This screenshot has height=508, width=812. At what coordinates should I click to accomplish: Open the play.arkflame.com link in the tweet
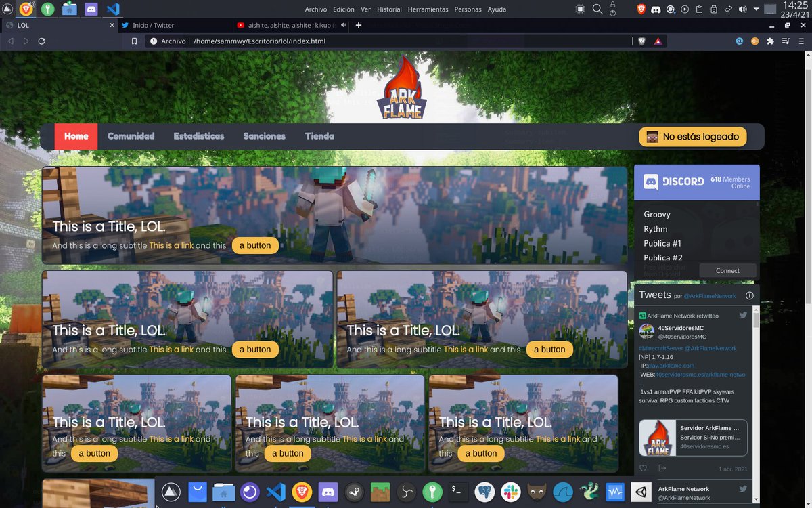pyautogui.click(x=670, y=366)
